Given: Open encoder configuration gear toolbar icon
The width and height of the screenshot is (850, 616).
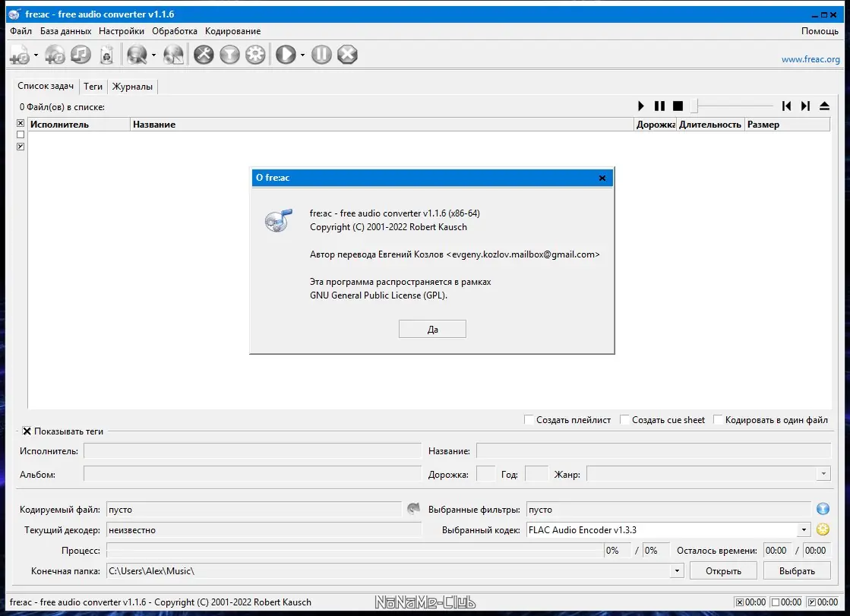Looking at the screenshot, I should (256, 54).
